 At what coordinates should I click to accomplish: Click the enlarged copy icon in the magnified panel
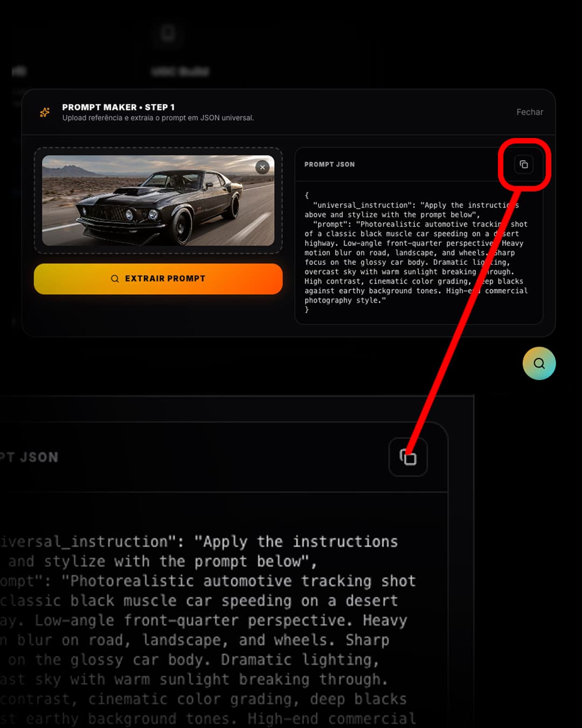coord(408,457)
